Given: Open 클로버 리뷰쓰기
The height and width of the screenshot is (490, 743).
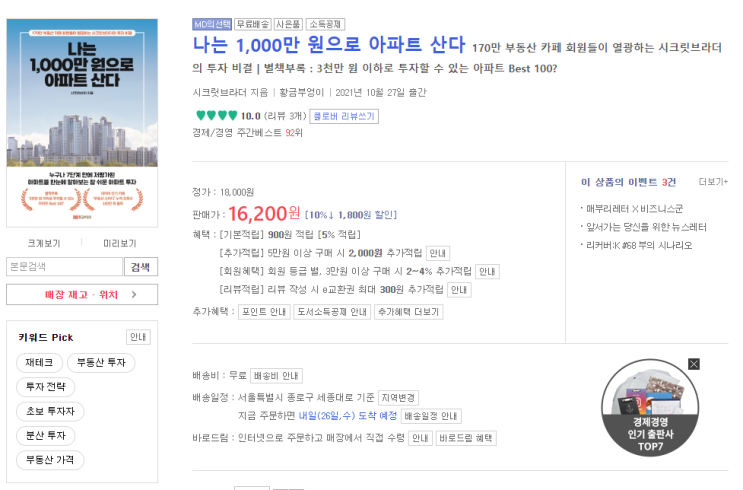Looking at the screenshot, I should click(344, 116).
